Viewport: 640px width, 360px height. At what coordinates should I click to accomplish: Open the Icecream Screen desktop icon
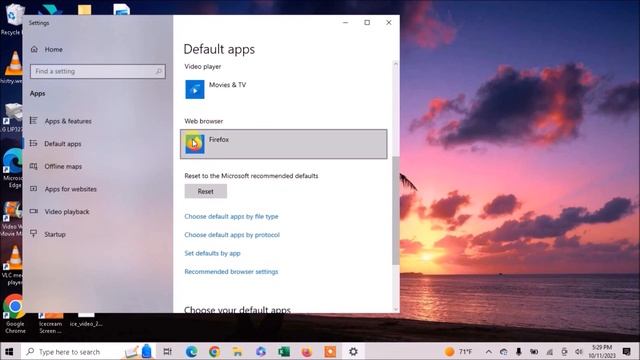coord(51,322)
